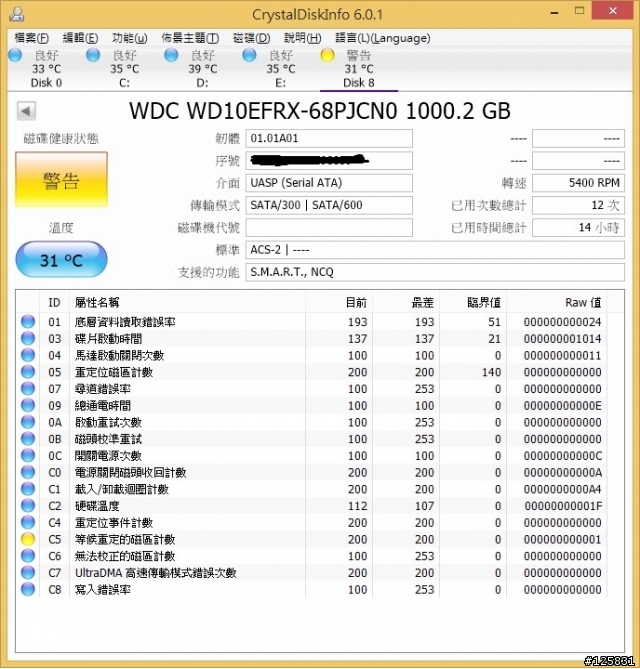Click the status icon for attribute 07
The height and width of the screenshot is (669, 640).
[x=28, y=388]
